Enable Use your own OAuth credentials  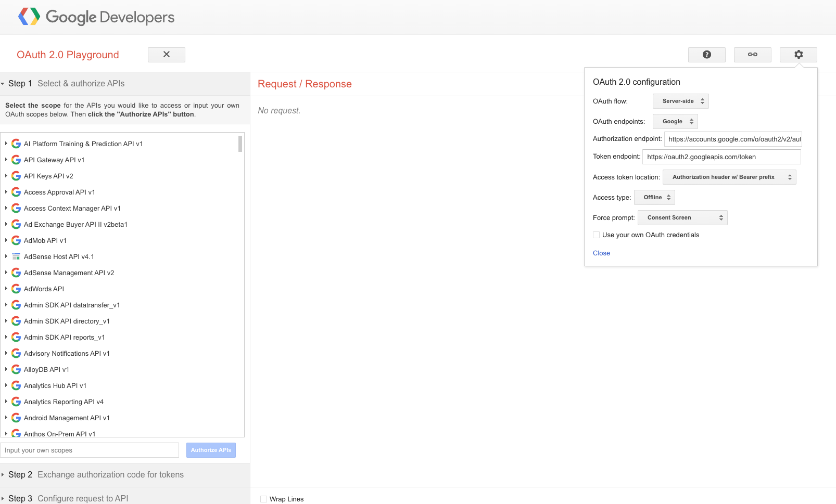596,235
